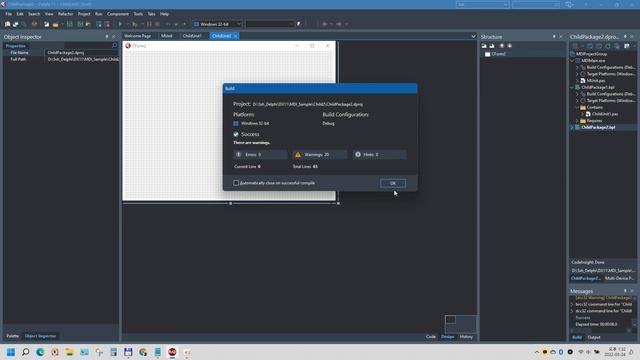Launch Microsoft Edge from taskbar
This screenshot has width=640, height=360.
(x=40, y=352)
